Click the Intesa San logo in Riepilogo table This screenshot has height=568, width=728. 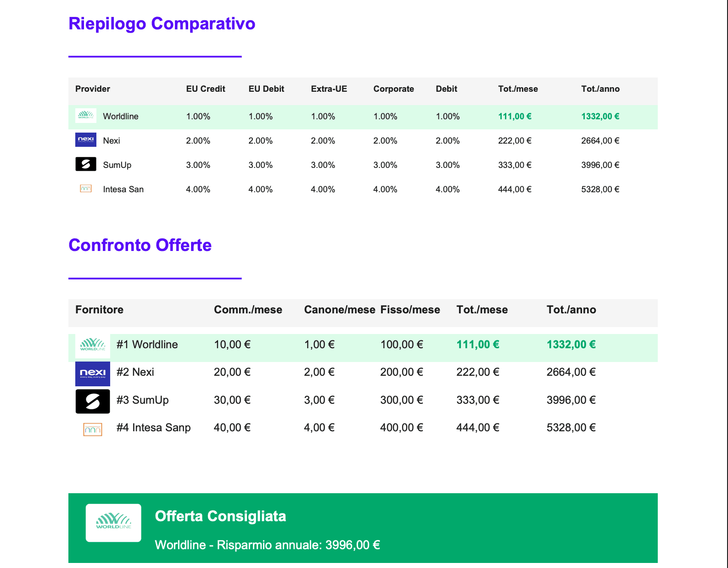pos(86,189)
